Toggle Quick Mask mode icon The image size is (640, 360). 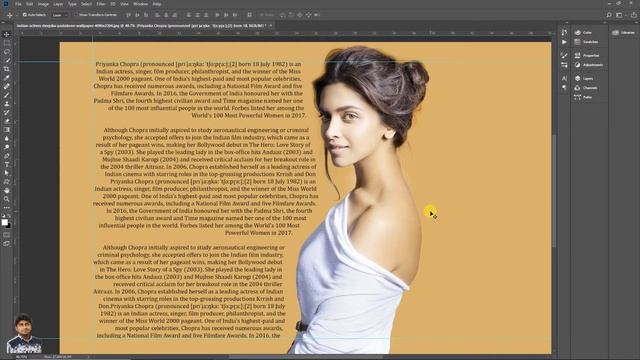[x=6, y=235]
